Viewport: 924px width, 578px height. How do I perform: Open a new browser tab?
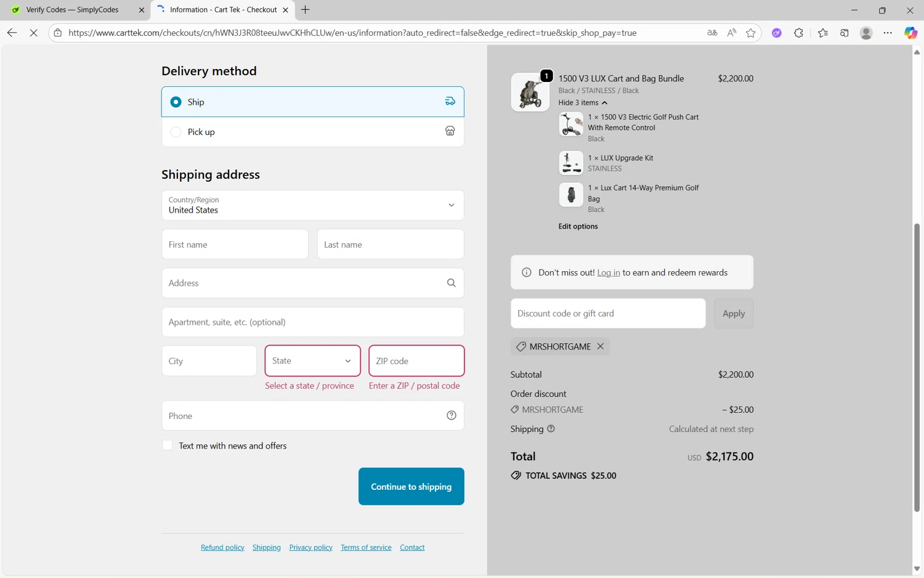click(305, 10)
